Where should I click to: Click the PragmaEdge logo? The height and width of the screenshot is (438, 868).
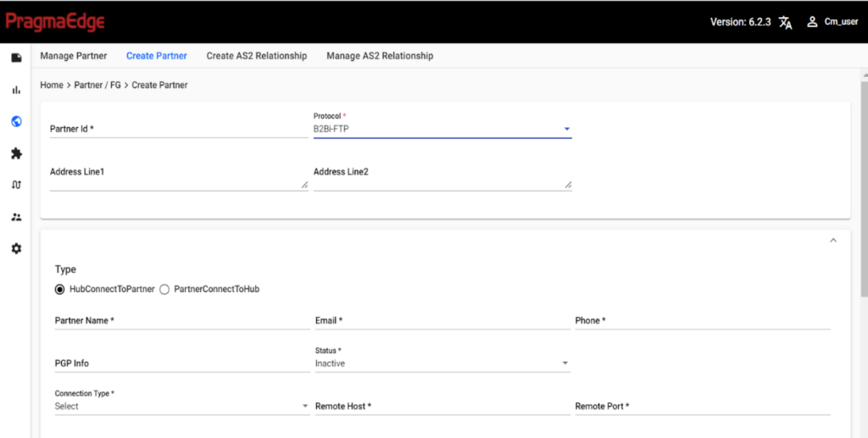pyautogui.click(x=55, y=22)
